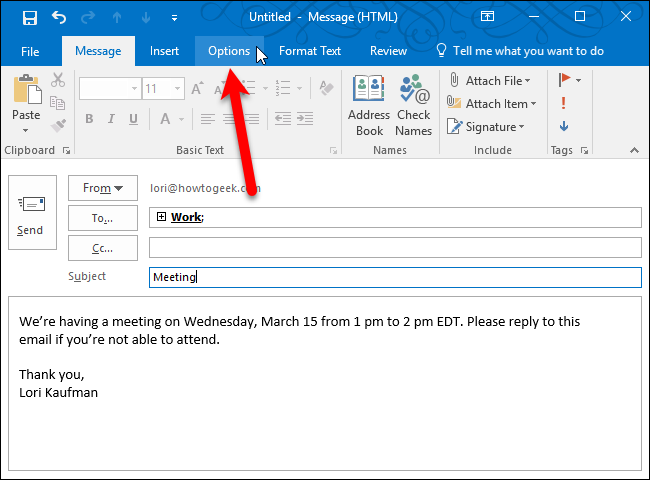Viewport: 650px width, 480px height.
Task: Open the Font Color dropdown arrow
Action: point(182,119)
